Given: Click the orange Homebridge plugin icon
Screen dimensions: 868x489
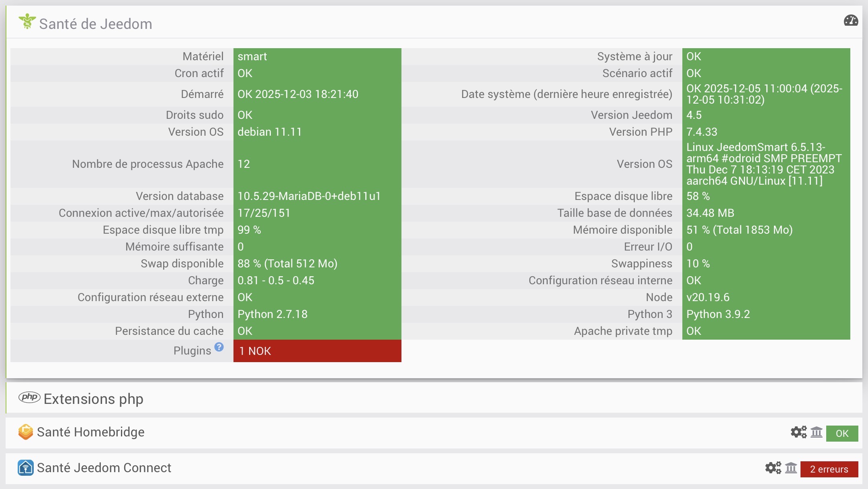Looking at the screenshot, I should 25,432.
